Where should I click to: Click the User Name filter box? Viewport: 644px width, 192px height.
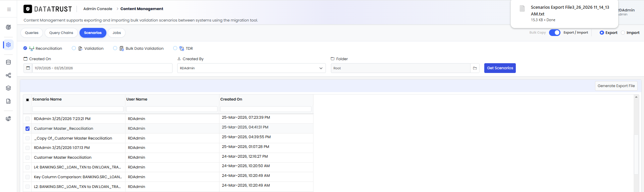(x=172, y=109)
